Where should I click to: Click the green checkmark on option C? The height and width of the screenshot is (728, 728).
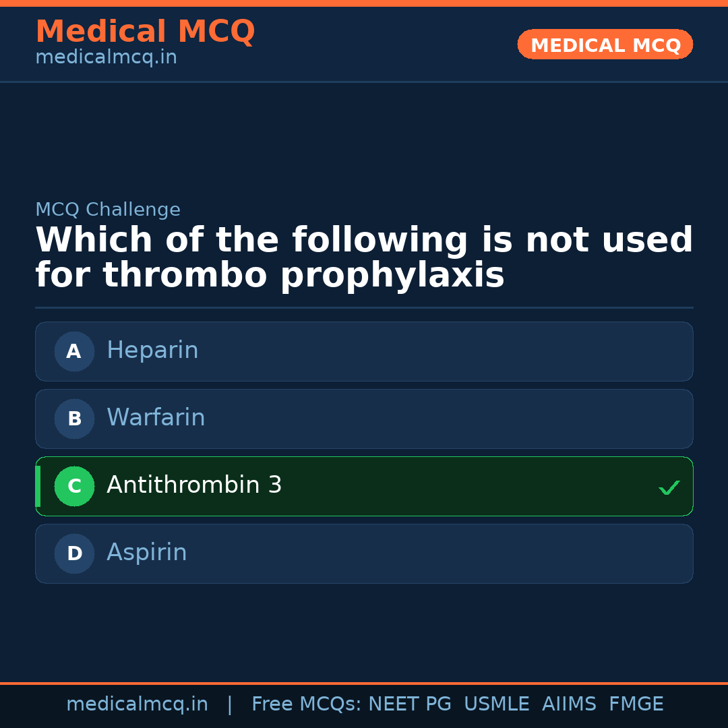[669, 487]
